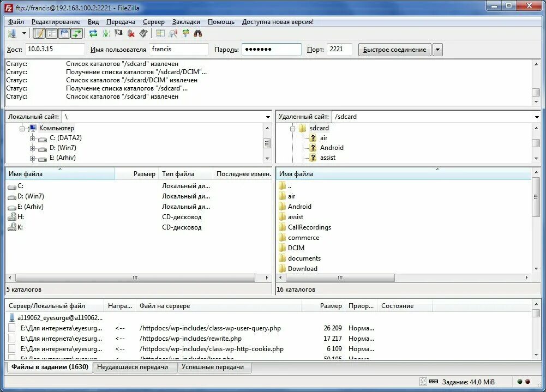Toggle directory comparison magnifier icon
The height and width of the screenshot is (392, 546).
point(173,33)
